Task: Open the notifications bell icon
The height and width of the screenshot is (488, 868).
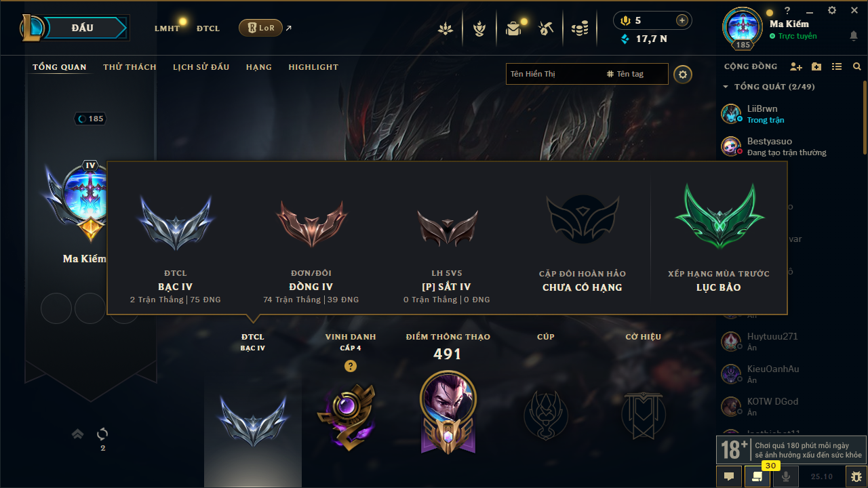Action: [853, 35]
